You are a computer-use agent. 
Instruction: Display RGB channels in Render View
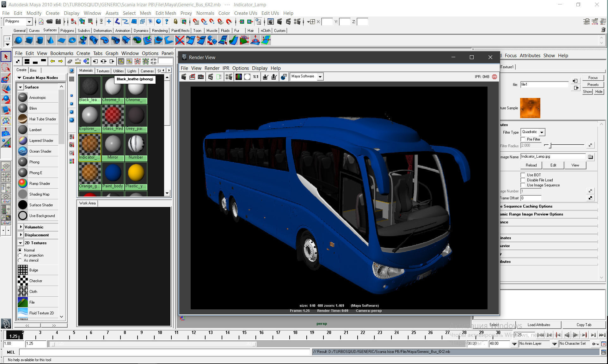coord(239,77)
